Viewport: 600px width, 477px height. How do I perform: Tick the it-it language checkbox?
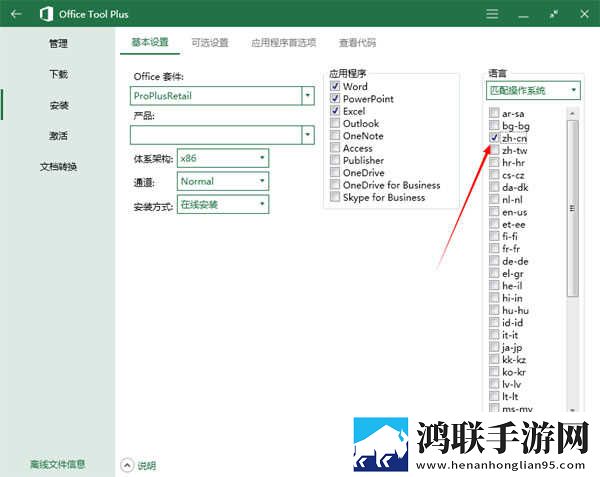pos(494,335)
